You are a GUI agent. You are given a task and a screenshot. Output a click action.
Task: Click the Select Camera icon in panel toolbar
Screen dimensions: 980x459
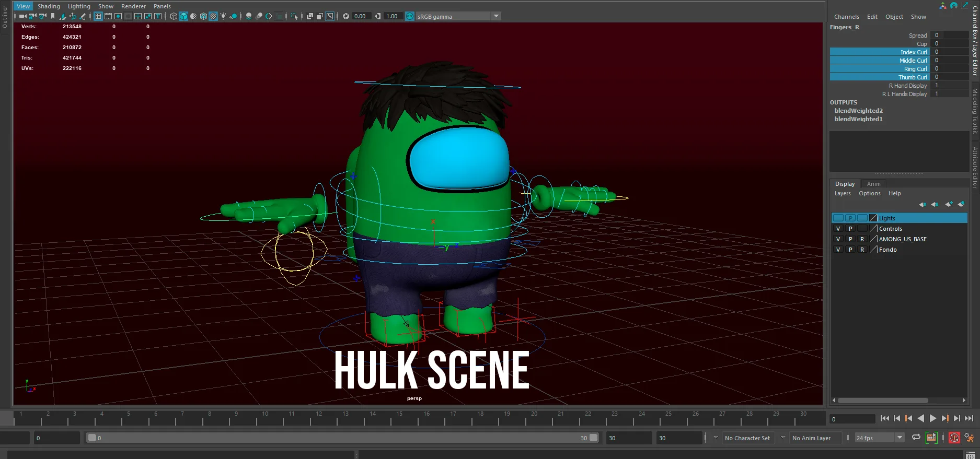pyautogui.click(x=23, y=16)
